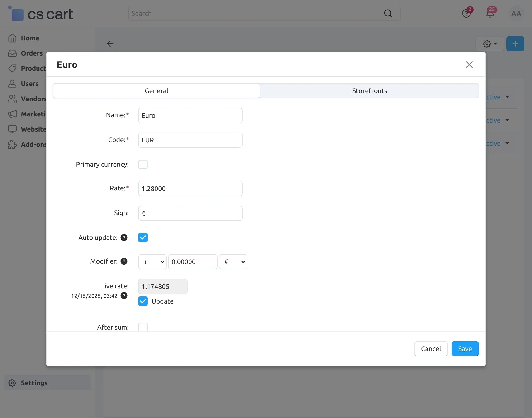Click the back arrow icon

coord(110,44)
